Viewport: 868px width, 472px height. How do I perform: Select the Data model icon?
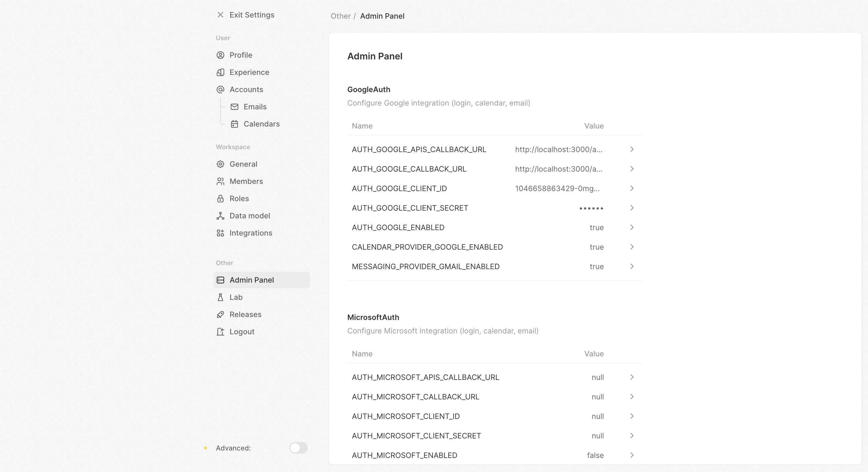click(x=220, y=215)
